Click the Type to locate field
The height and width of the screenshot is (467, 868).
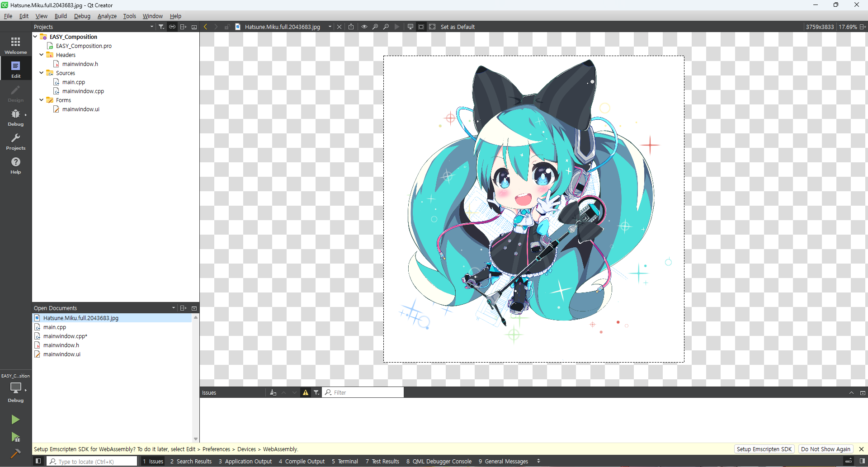(x=92, y=461)
